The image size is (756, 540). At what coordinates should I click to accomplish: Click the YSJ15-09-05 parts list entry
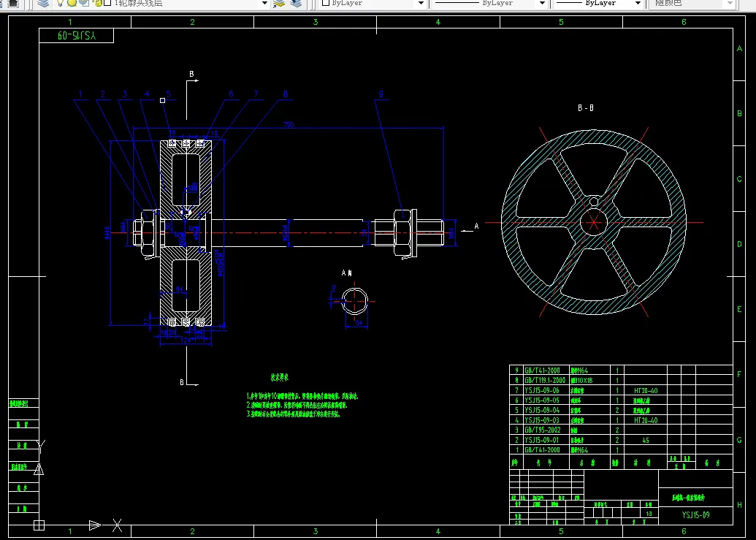pos(542,400)
